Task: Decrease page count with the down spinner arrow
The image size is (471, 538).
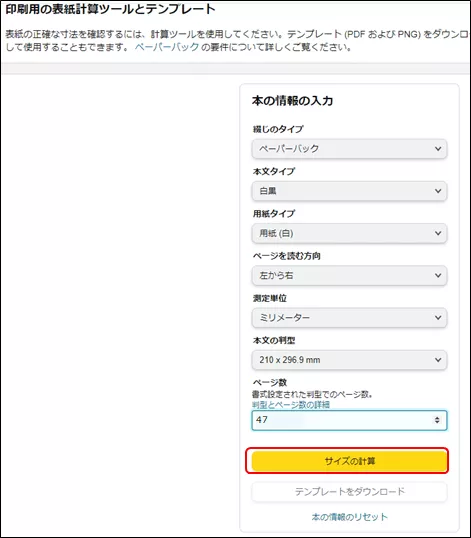Action: point(437,422)
